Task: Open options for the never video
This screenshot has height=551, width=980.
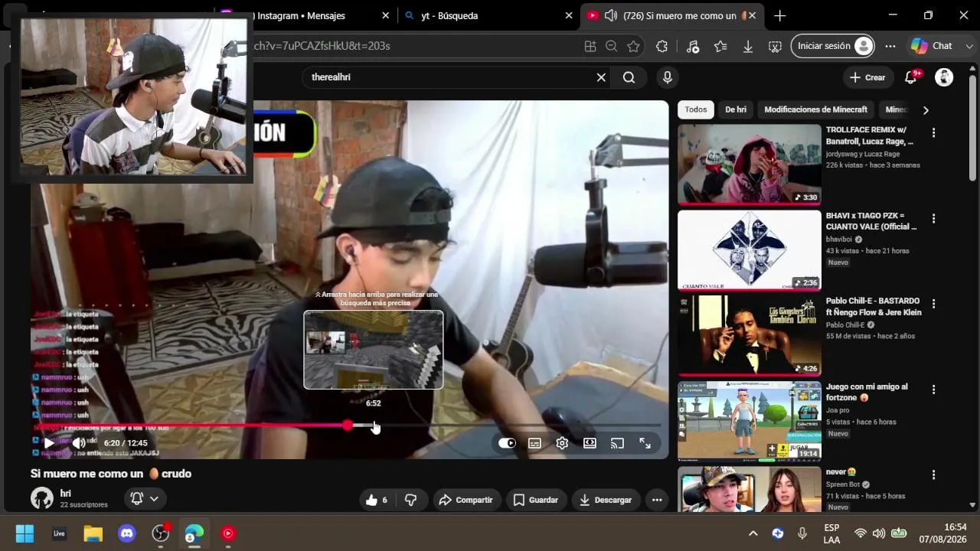Action: pos(933,475)
